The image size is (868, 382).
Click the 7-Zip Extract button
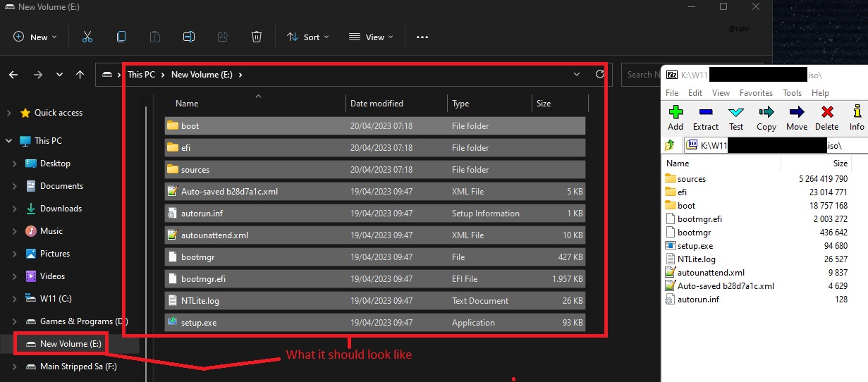705,117
